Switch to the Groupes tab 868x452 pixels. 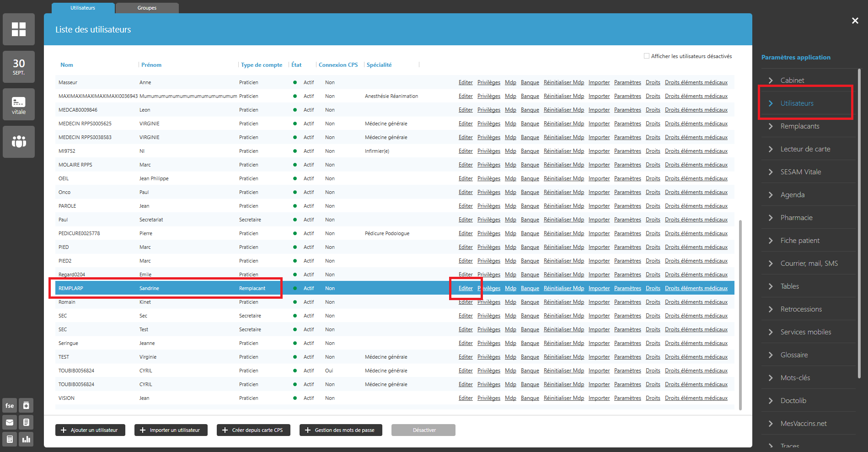[147, 8]
